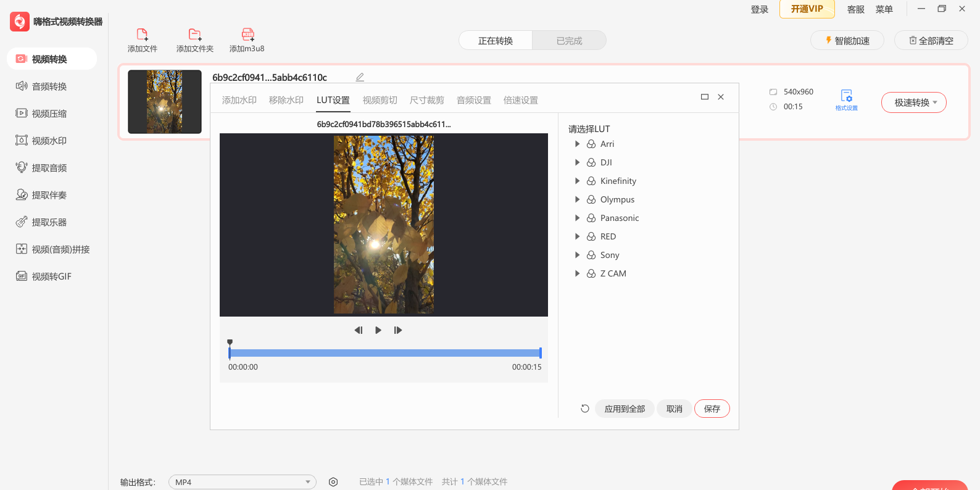Click the reset icon beside Apply to All
980x490 pixels.
[585, 409]
